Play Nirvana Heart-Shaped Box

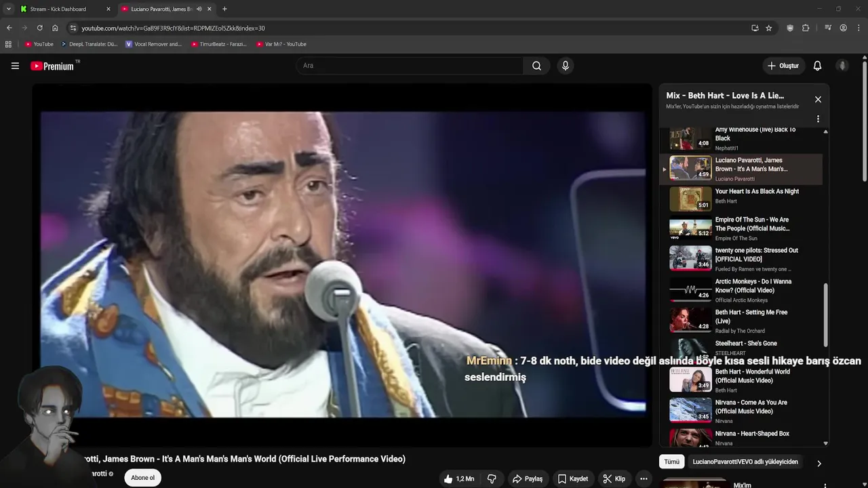pos(741,438)
